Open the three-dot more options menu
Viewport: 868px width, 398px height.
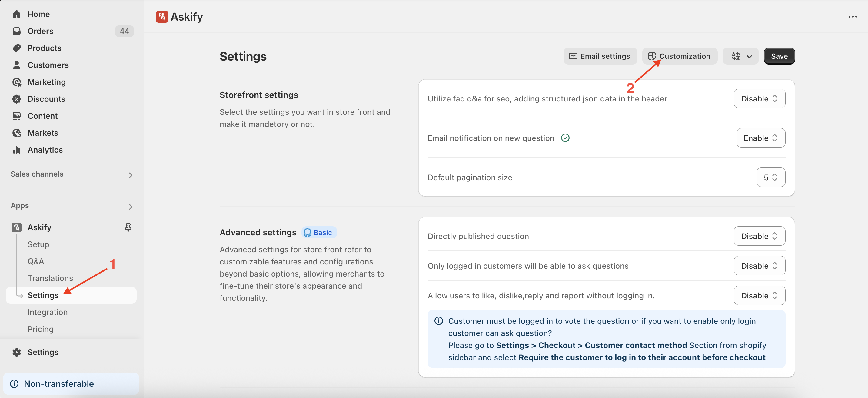(x=853, y=17)
